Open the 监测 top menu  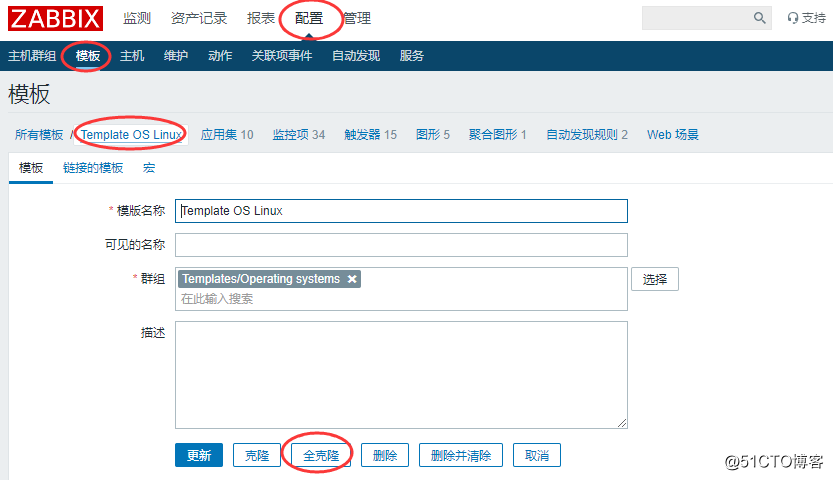pos(137,19)
